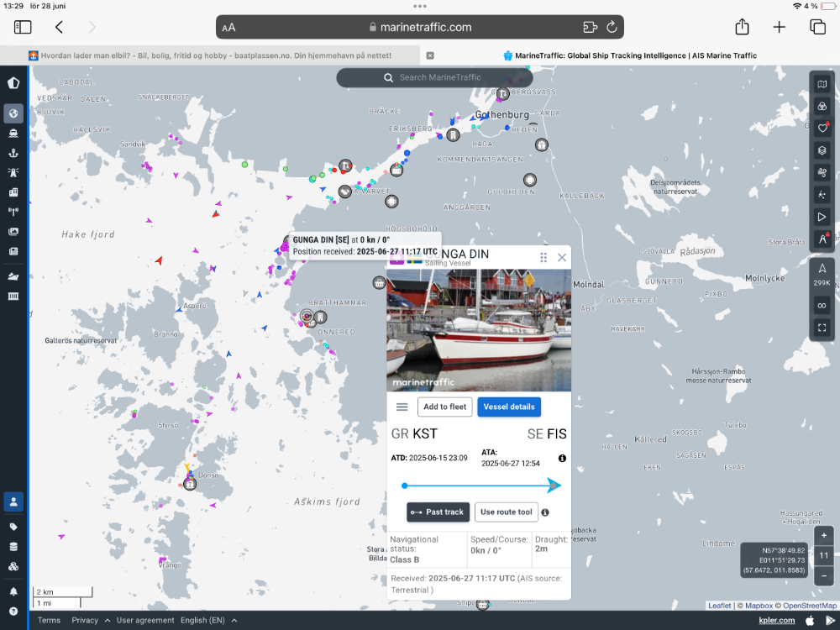
Task: Open the Terms link
Action: (49, 621)
